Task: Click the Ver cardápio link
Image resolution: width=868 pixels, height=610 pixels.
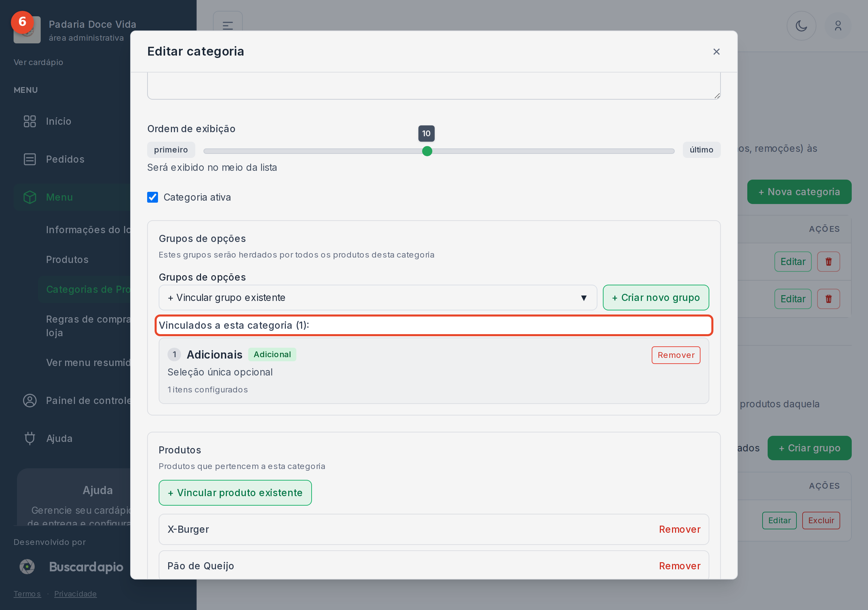Action: coord(38,62)
